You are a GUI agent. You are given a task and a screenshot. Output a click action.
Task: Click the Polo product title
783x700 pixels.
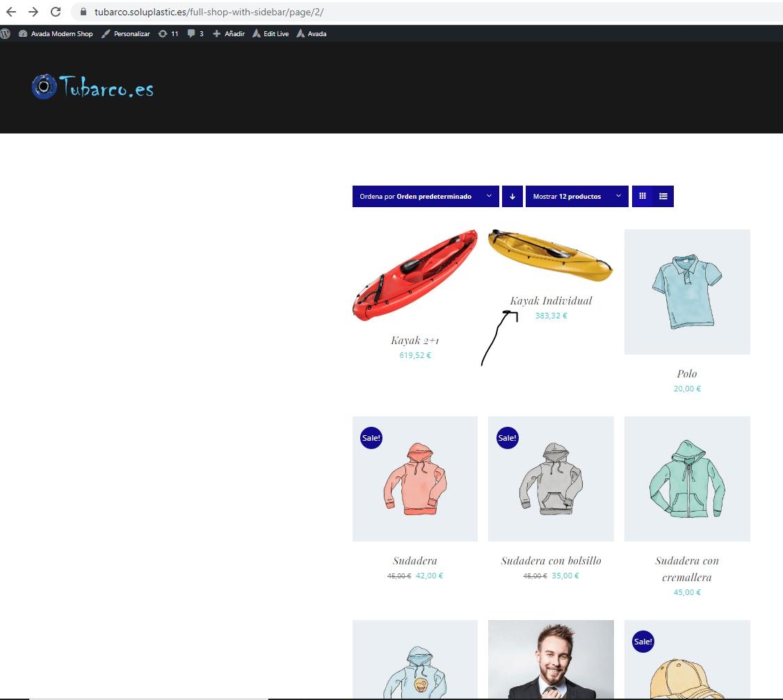coord(687,373)
